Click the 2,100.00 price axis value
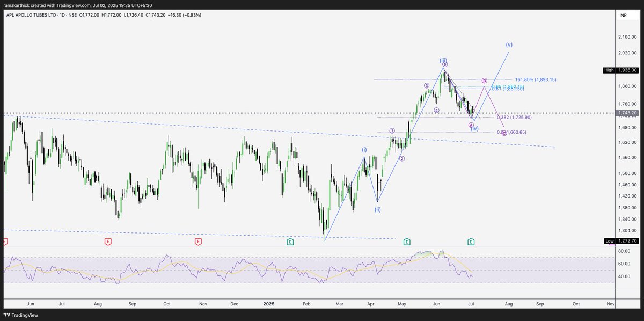644x321 pixels. point(627,37)
